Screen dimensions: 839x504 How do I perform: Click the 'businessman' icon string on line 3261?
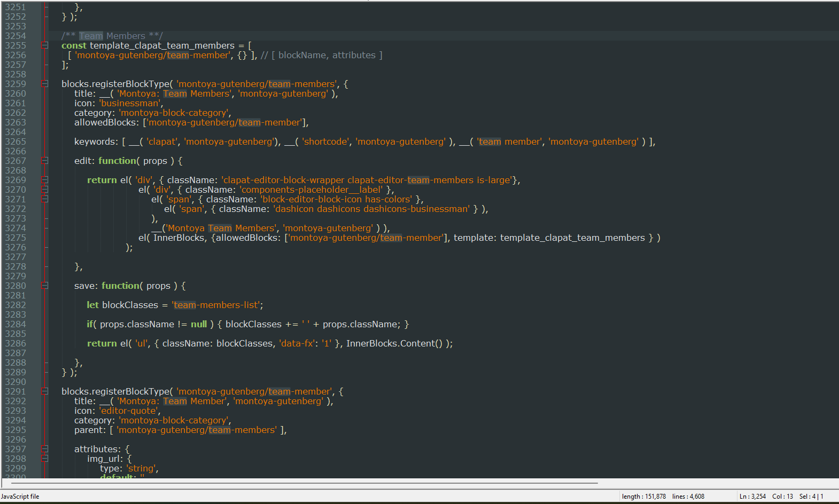tap(130, 103)
